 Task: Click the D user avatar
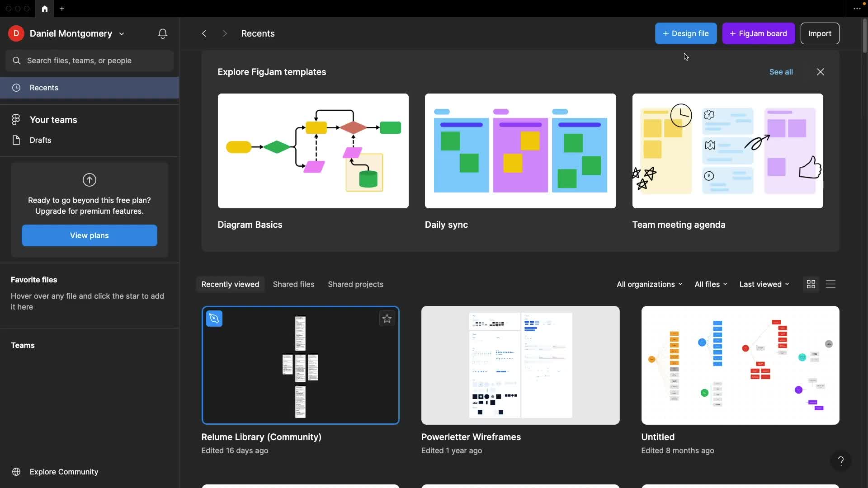(x=16, y=33)
